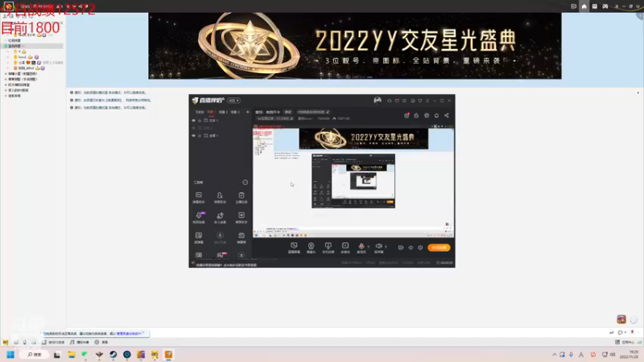Click the taskbar search box
The height and width of the screenshot is (362, 644).
(35, 355)
